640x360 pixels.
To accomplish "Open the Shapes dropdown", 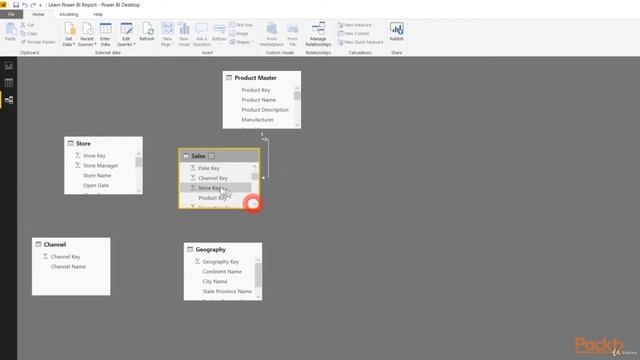I will coord(241,42).
